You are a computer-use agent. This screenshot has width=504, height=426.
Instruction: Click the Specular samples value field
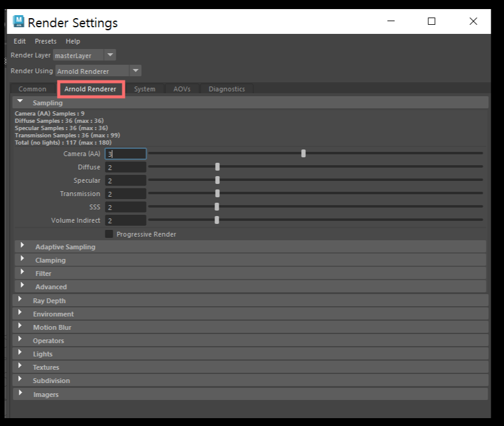(x=125, y=180)
